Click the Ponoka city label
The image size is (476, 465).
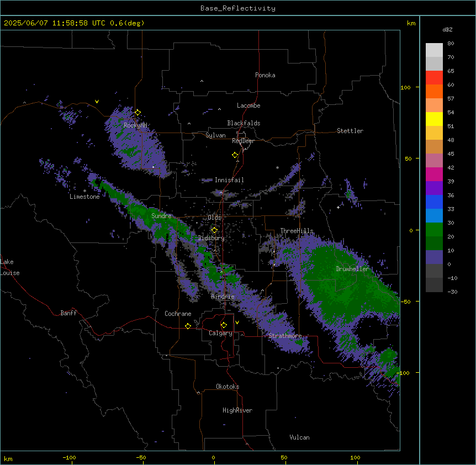tap(265, 75)
